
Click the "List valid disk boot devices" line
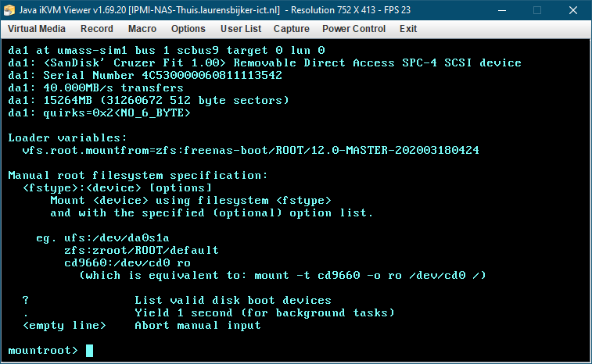(x=233, y=300)
